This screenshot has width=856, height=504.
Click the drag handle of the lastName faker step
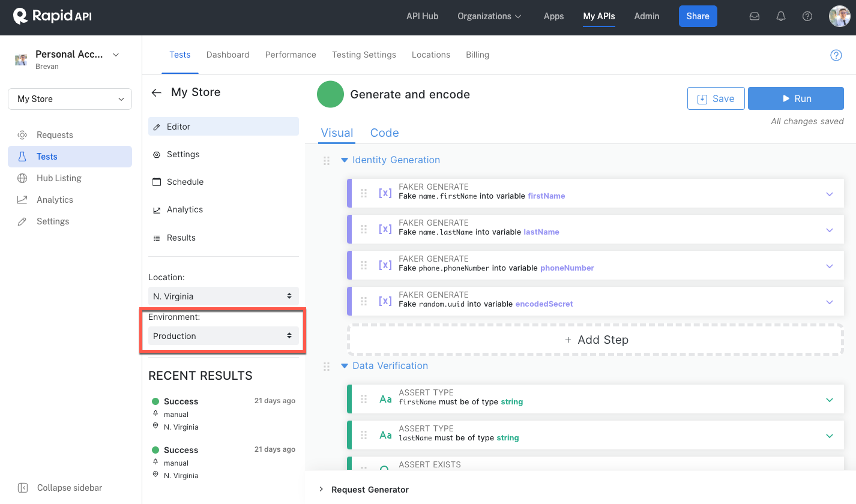[x=364, y=229]
